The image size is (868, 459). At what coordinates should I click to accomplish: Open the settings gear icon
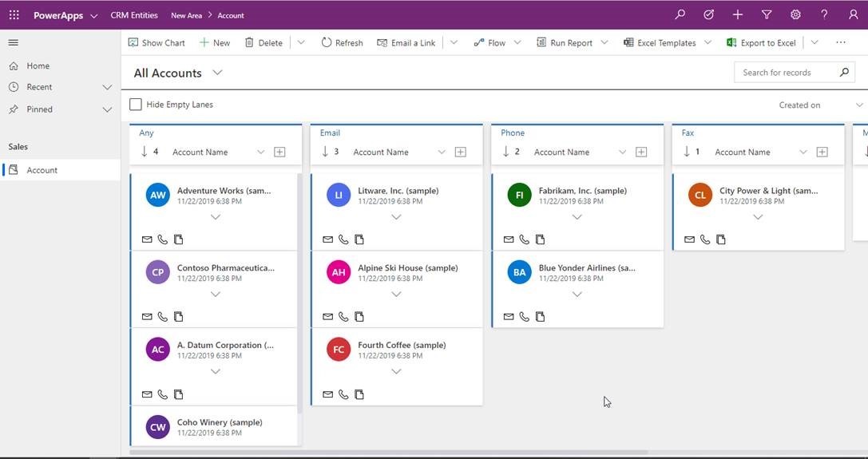point(795,15)
